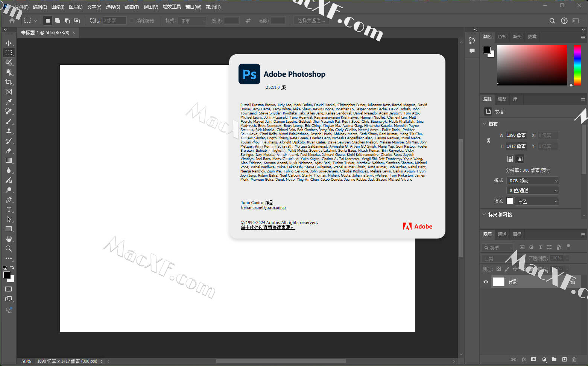Image resolution: width=588 pixels, height=366 pixels.
Task: Open the Color panel flyout menu
Action: point(583,37)
